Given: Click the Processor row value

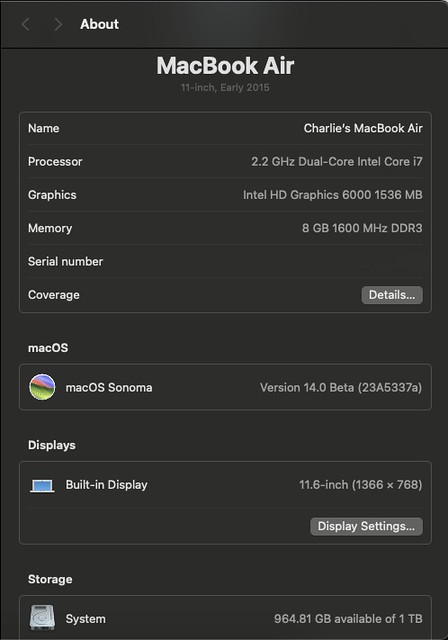Looking at the screenshot, I should coord(337,162).
